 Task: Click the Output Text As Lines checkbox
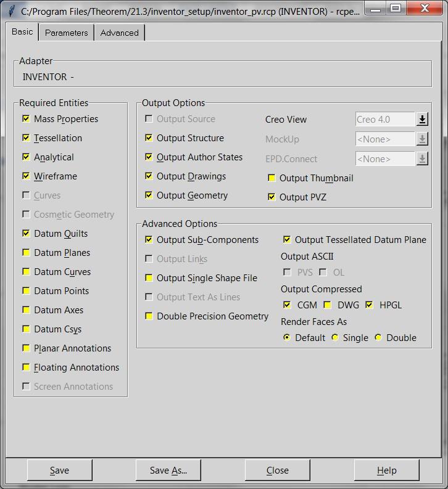[149, 297]
